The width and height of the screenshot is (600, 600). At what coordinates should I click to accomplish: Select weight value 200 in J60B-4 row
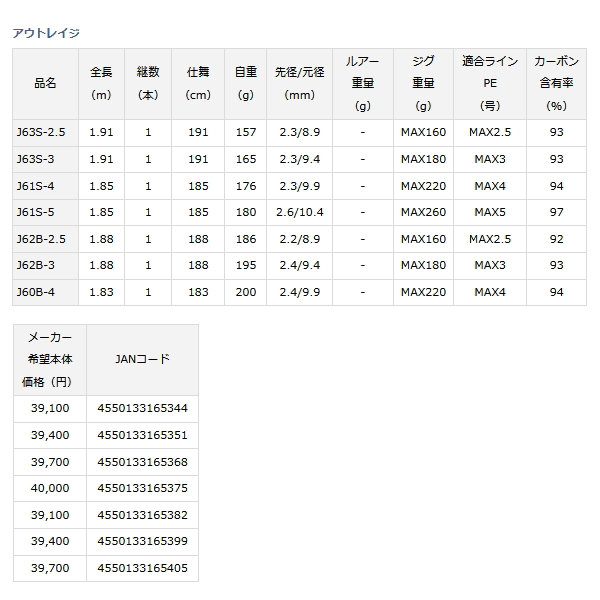point(246,292)
